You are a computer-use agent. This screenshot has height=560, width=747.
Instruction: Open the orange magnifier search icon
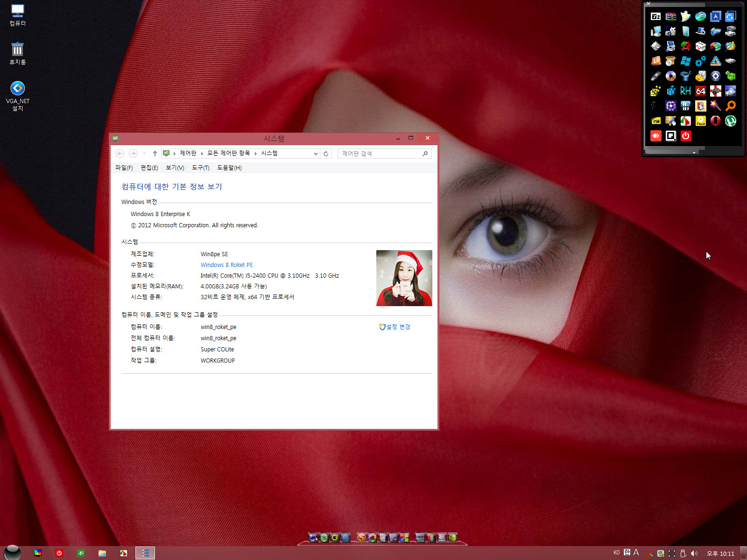(x=731, y=106)
